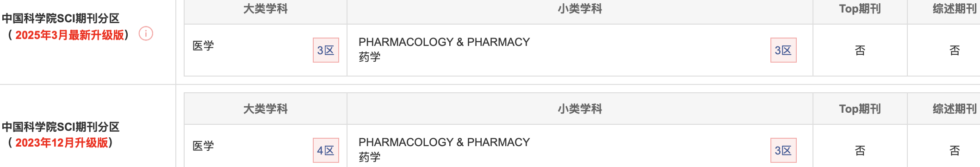The height and width of the screenshot is (167, 980).
Task: Click the 大类学科 header in the first table
Action: tap(266, 9)
